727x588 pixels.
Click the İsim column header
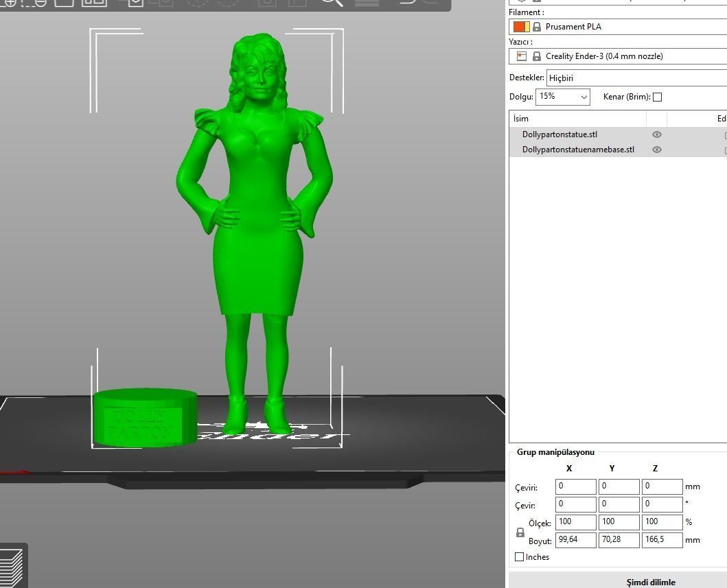click(x=577, y=119)
